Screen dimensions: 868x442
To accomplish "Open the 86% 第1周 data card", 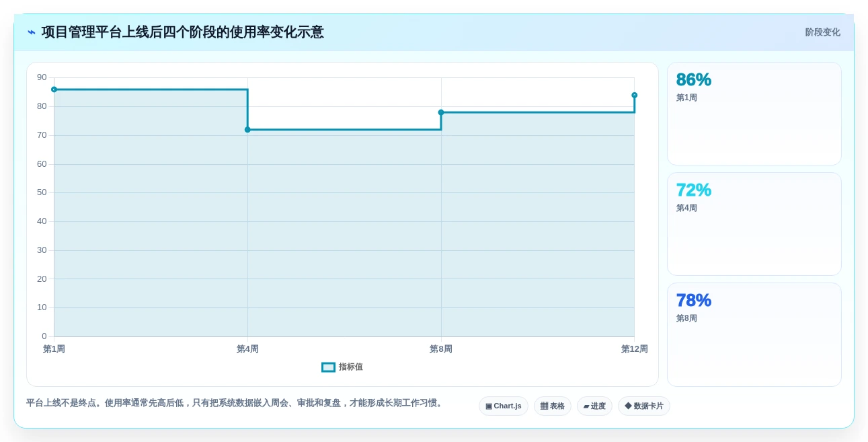I will click(x=754, y=114).
